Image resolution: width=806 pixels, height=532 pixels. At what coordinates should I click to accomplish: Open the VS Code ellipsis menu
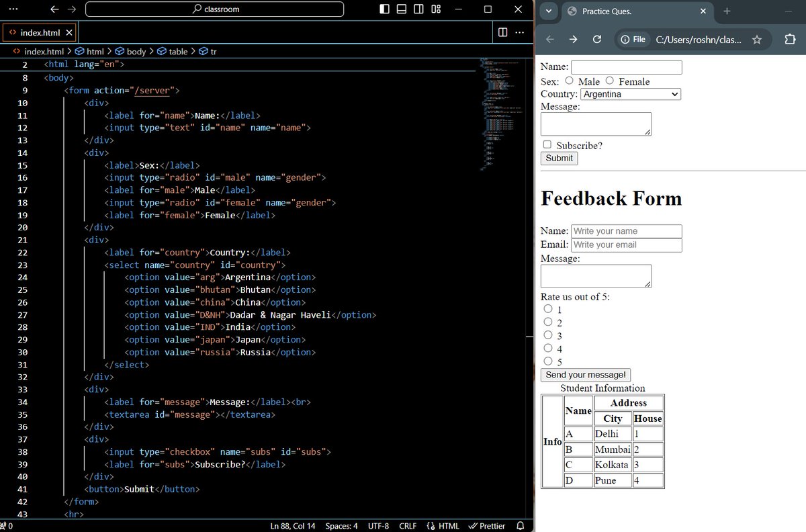click(x=13, y=9)
